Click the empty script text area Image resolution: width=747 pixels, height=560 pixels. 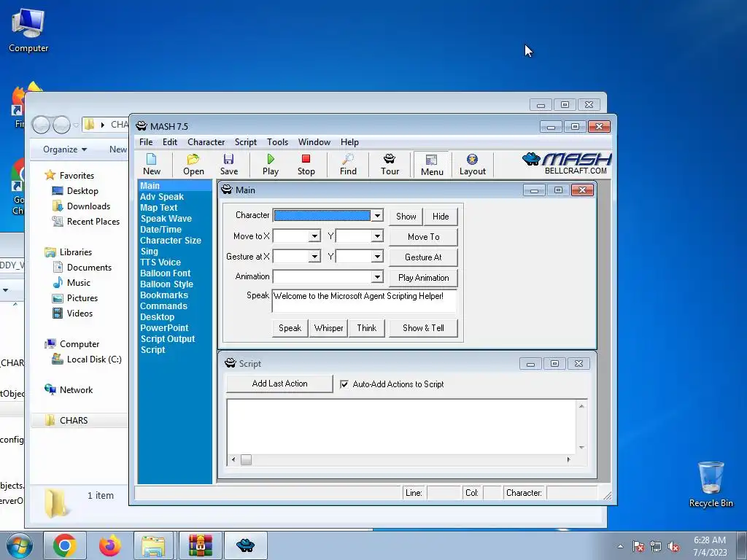[x=402, y=427]
